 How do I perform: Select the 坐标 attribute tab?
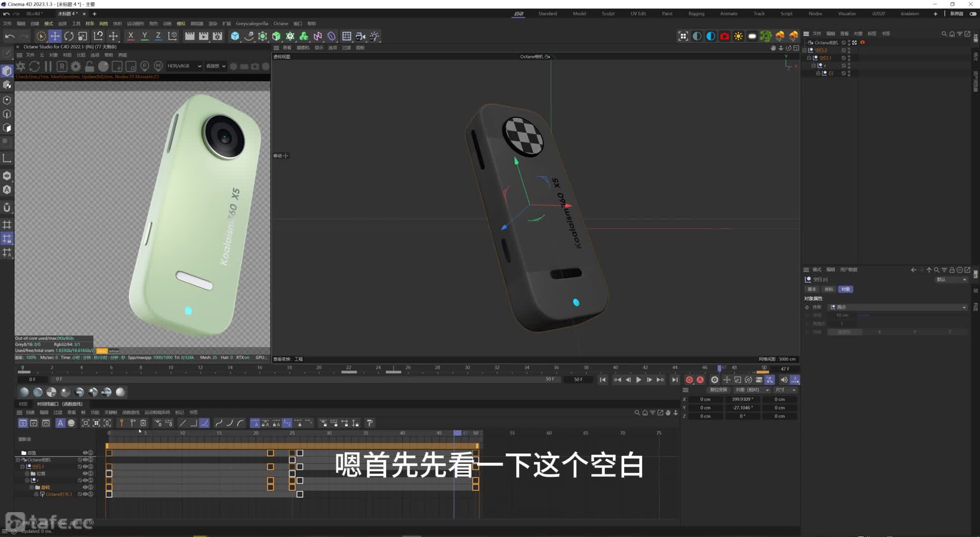(x=828, y=289)
